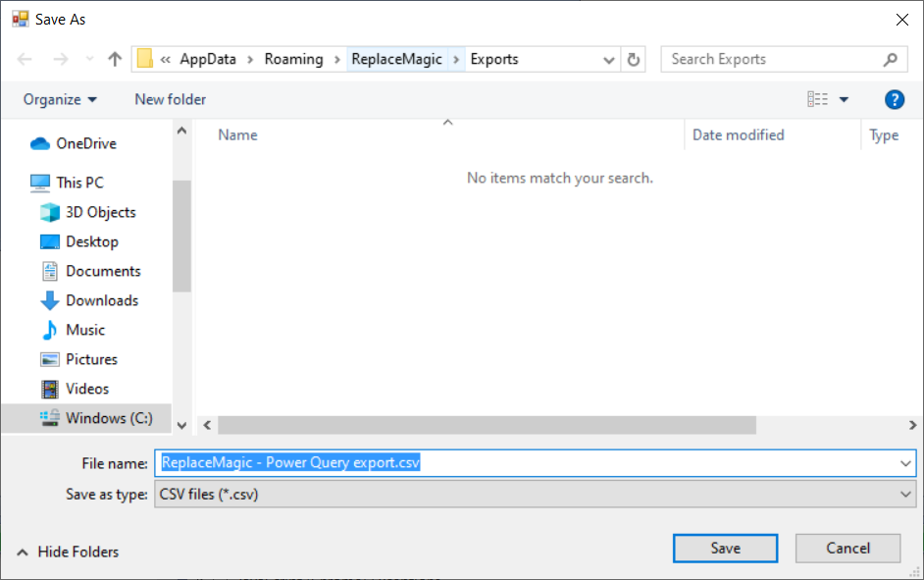Select OneDrive in the navigation pane
This screenshot has width=924, height=580.
(85, 143)
